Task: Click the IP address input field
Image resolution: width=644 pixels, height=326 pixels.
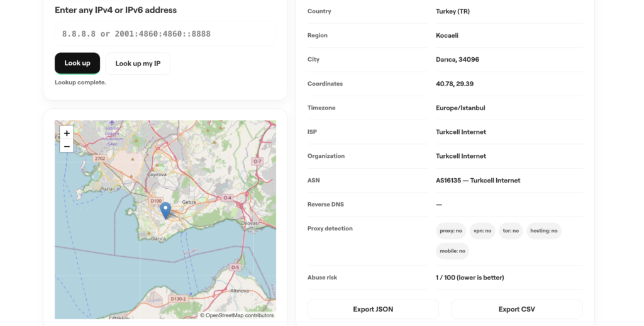Action: click(x=165, y=34)
